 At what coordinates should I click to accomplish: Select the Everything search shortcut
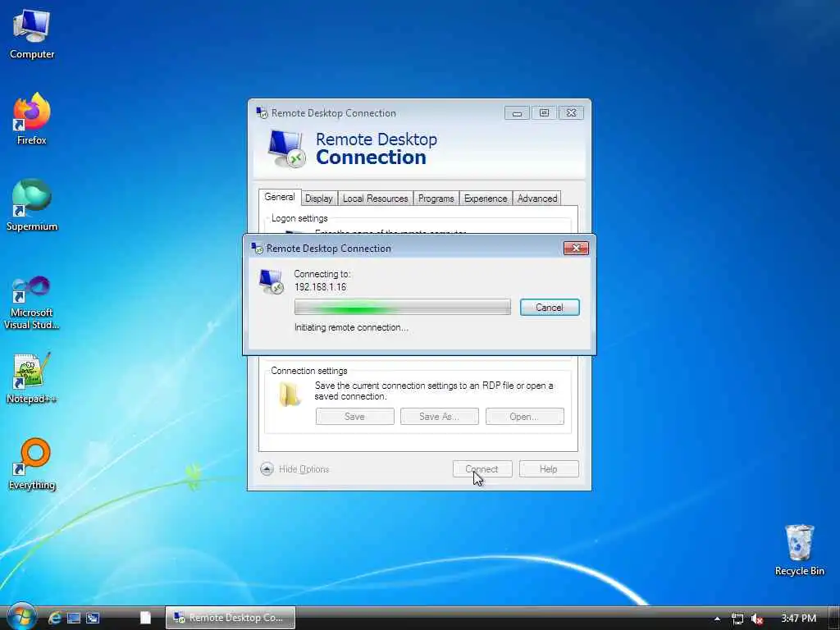click(32, 464)
